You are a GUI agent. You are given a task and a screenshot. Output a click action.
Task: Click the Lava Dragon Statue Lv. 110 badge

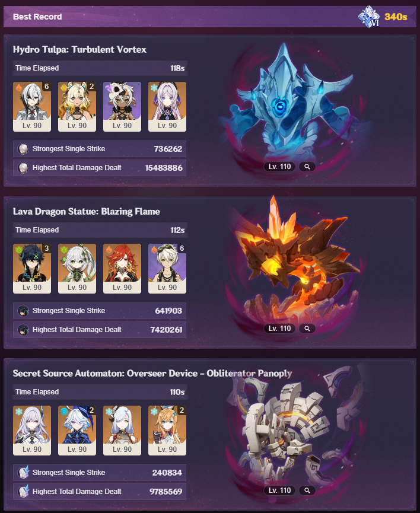pyautogui.click(x=279, y=329)
